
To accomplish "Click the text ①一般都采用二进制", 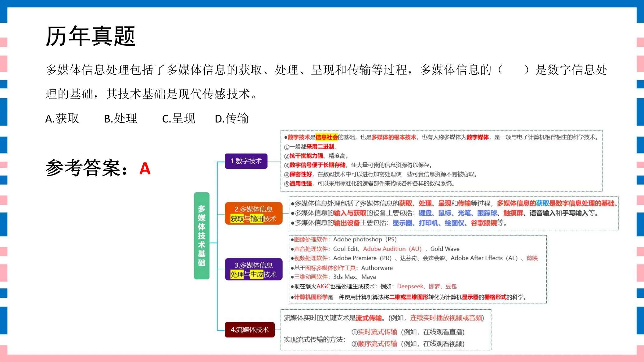I will click(310, 147).
